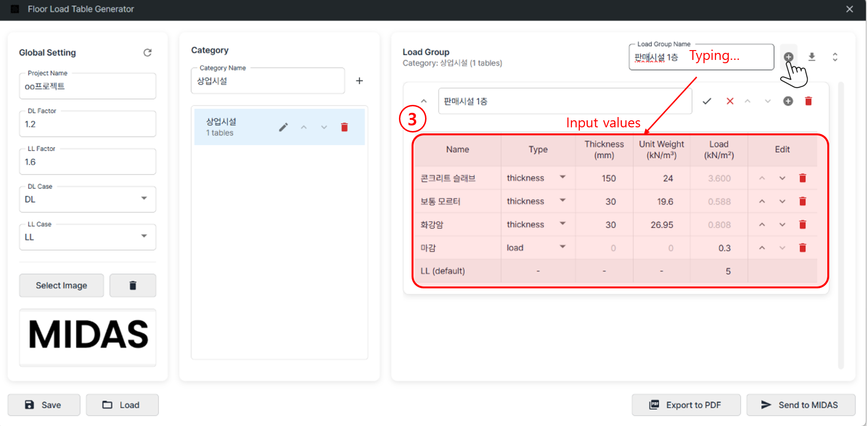
Task: Collapse the 판매시설 1층 table with the chevron
Action: [x=424, y=101]
